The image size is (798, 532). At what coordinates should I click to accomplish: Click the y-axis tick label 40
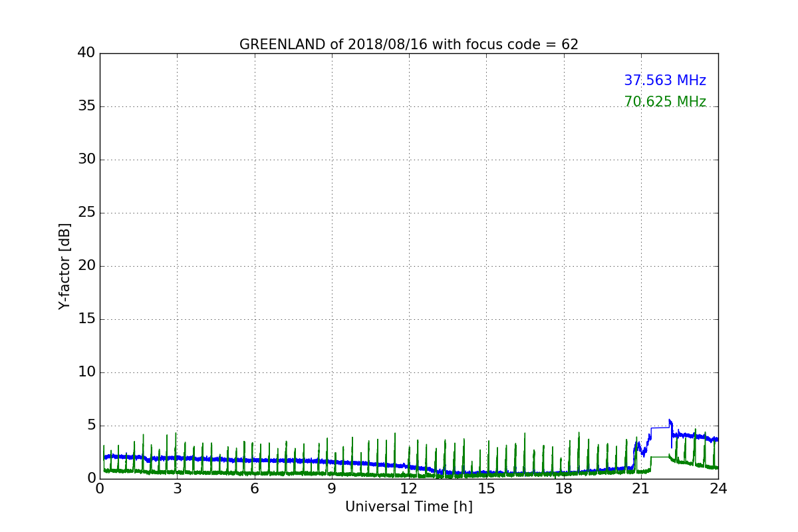point(86,53)
